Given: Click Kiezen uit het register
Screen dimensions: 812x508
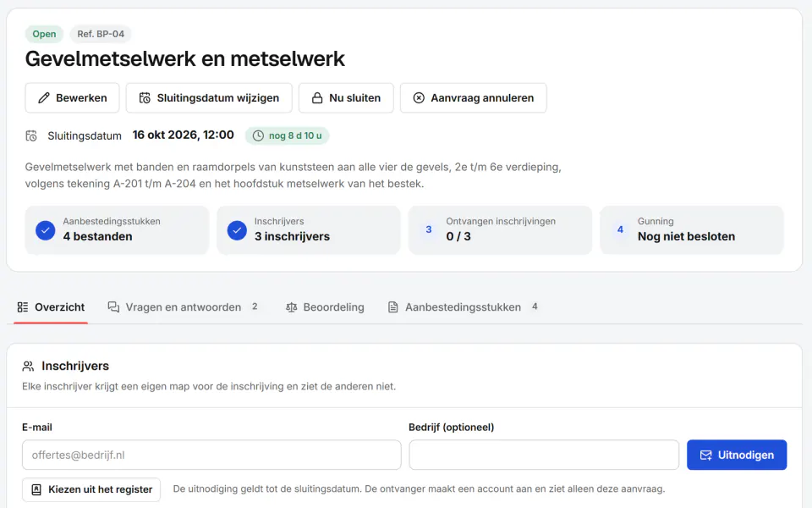Looking at the screenshot, I should coord(91,489).
